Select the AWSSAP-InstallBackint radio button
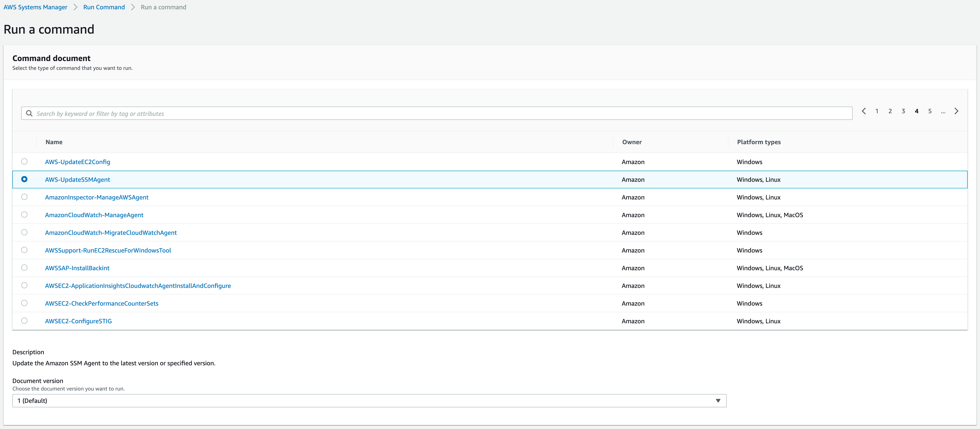Screen dimensions: 980x429 pyautogui.click(x=25, y=268)
